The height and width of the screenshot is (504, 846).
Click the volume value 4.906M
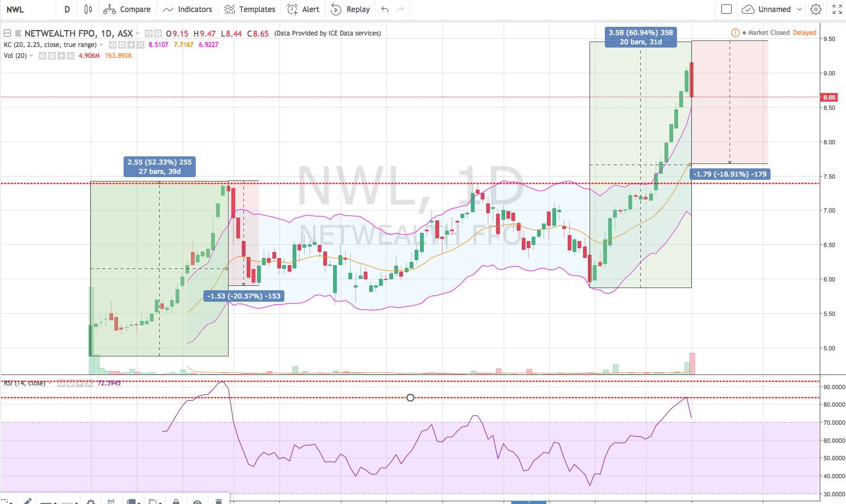coord(89,56)
